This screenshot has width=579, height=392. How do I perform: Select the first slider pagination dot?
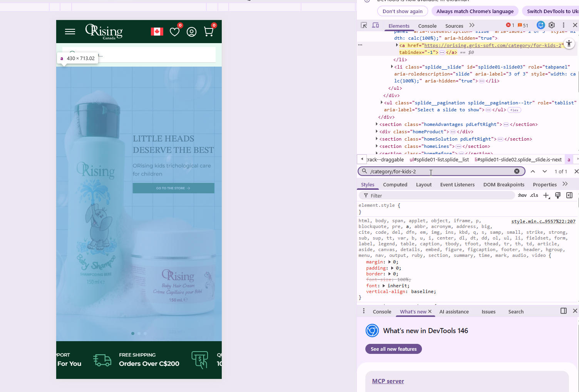tap(133, 333)
